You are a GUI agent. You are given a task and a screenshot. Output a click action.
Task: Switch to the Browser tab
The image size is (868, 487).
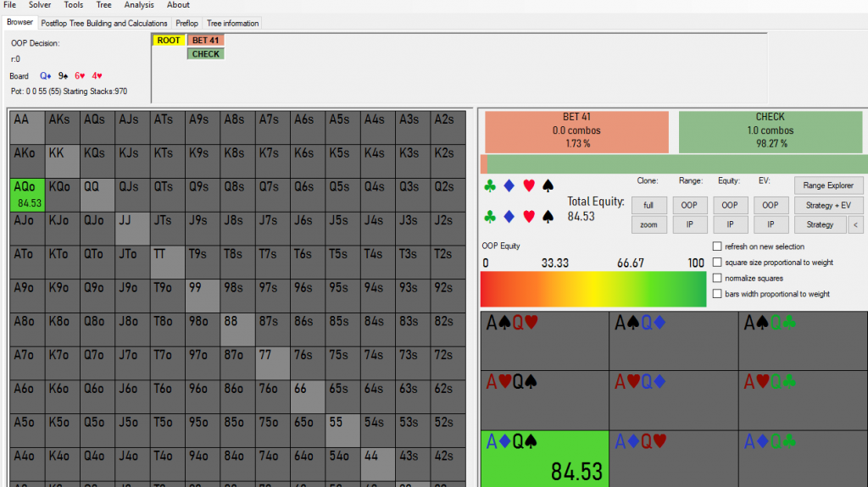point(20,23)
